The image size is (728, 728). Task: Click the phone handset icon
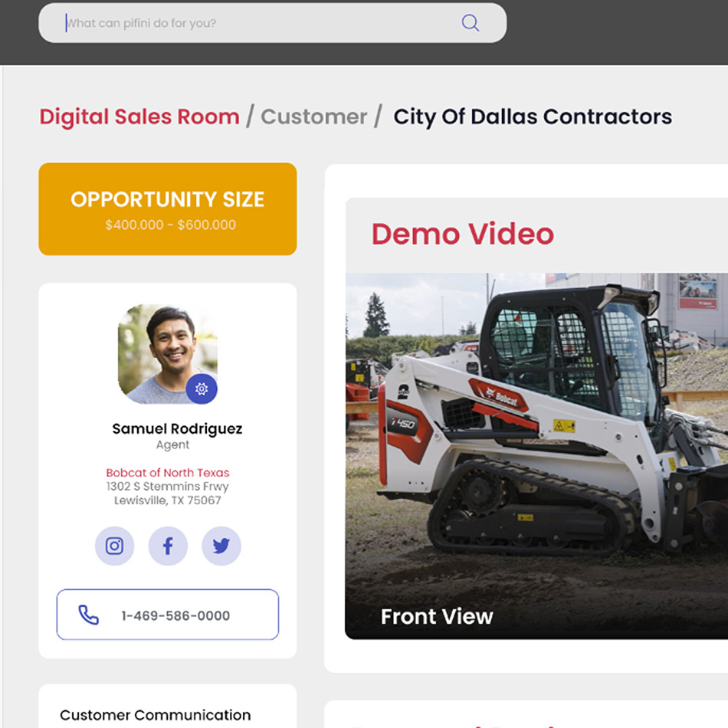click(x=89, y=615)
